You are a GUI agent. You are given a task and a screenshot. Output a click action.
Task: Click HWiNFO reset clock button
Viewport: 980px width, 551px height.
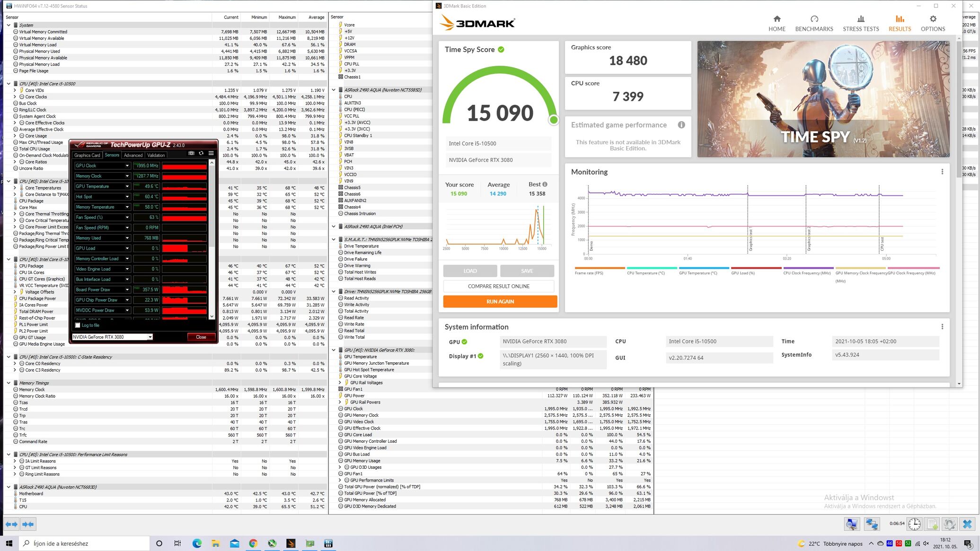(914, 524)
